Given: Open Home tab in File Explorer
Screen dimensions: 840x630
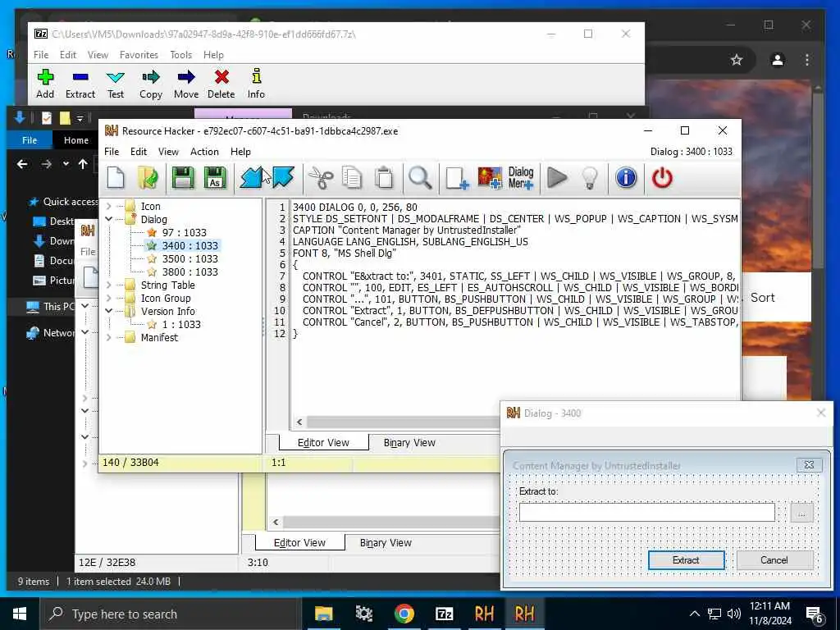Looking at the screenshot, I should point(76,140).
